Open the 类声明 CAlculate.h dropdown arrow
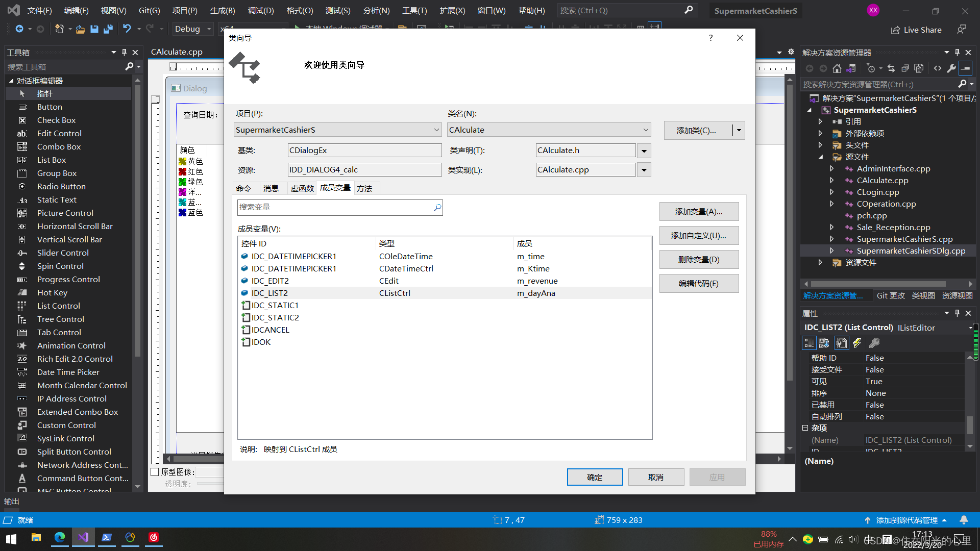The height and width of the screenshot is (551, 980). 644,151
